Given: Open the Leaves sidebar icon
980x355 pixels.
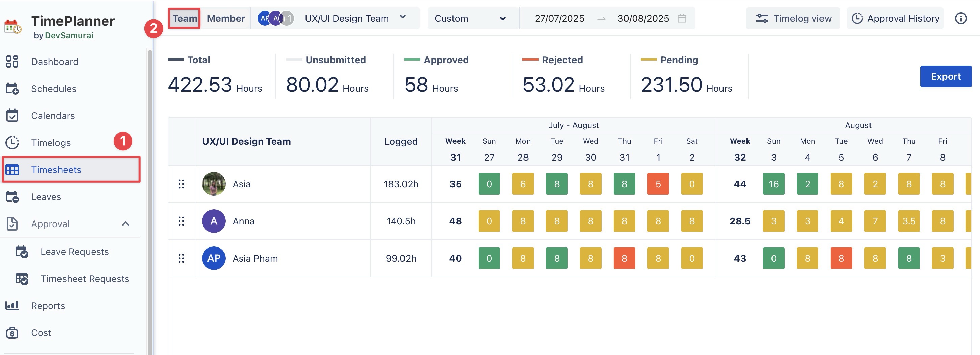Looking at the screenshot, I should [12, 197].
